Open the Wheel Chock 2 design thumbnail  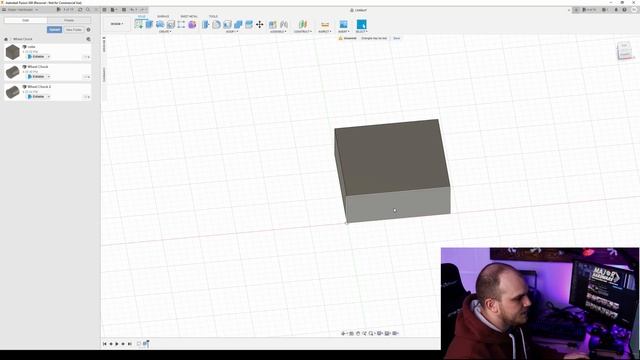[13, 92]
